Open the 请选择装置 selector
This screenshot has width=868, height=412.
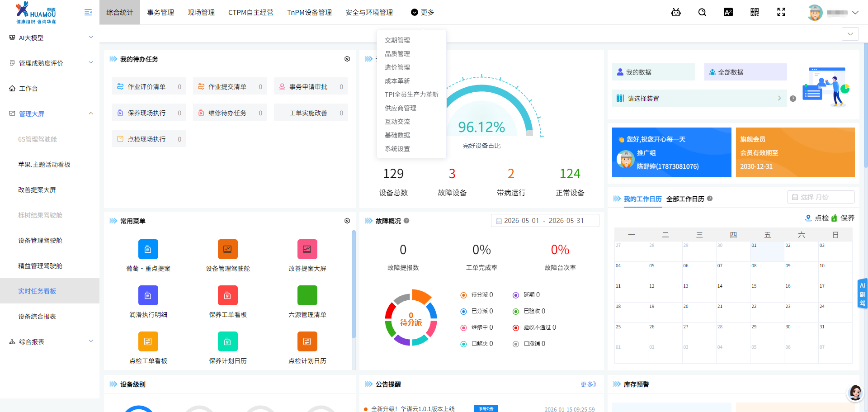pyautogui.click(x=700, y=98)
